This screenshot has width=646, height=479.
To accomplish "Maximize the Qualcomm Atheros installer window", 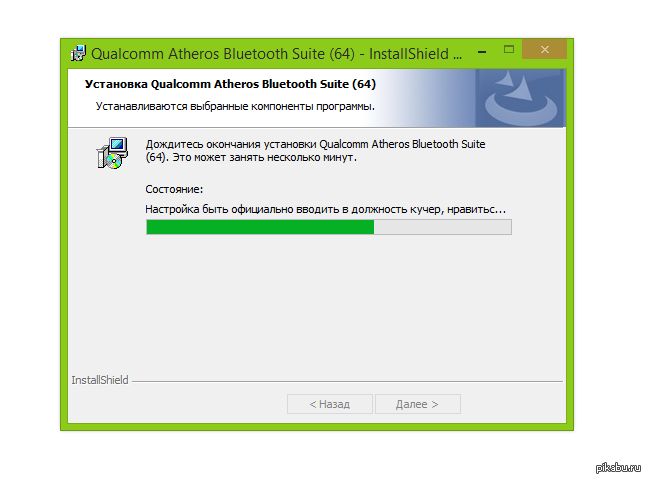I will click(509, 49).
